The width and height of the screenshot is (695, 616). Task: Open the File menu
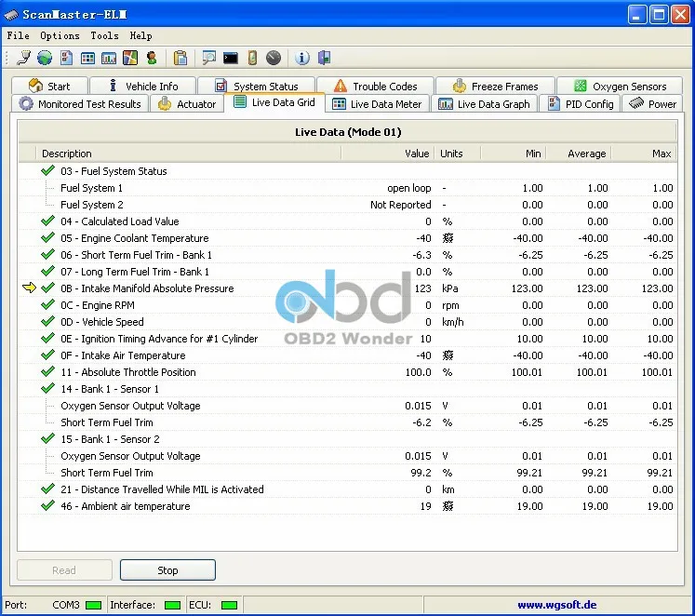point(19,35)
